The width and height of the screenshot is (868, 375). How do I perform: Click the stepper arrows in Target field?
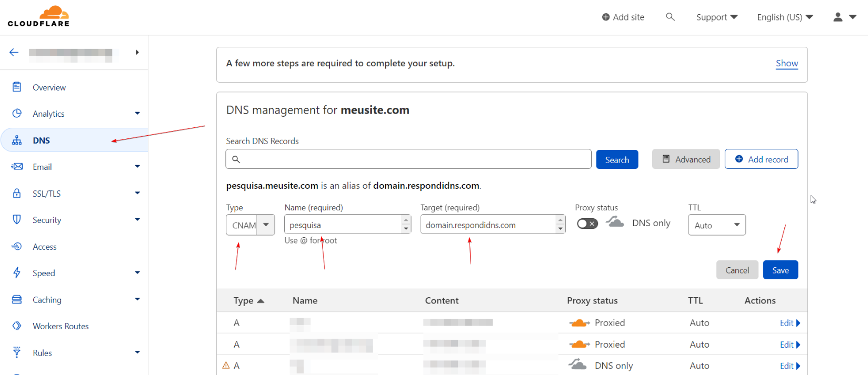click(561, 225)
